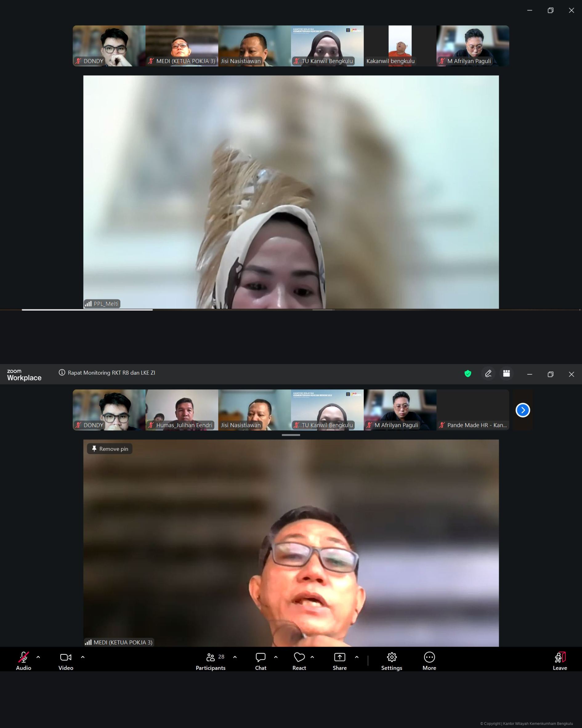This screenshot has width=582, height=728.
Task: Click Remove pin on main video
Action: [x=110, y=449]
